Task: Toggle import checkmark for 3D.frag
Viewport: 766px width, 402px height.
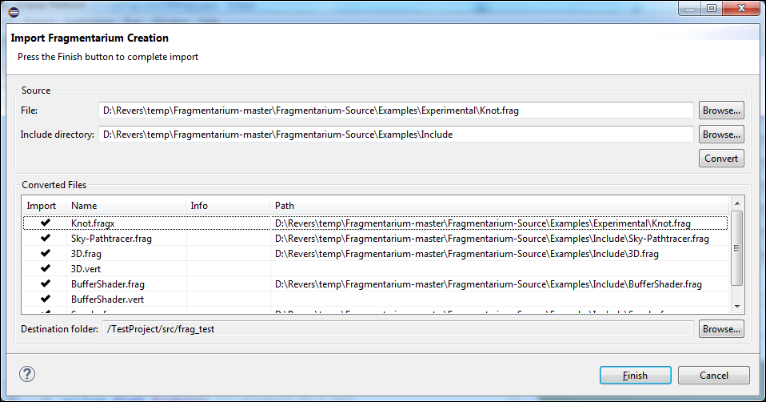Action: [x=45, y=254]
